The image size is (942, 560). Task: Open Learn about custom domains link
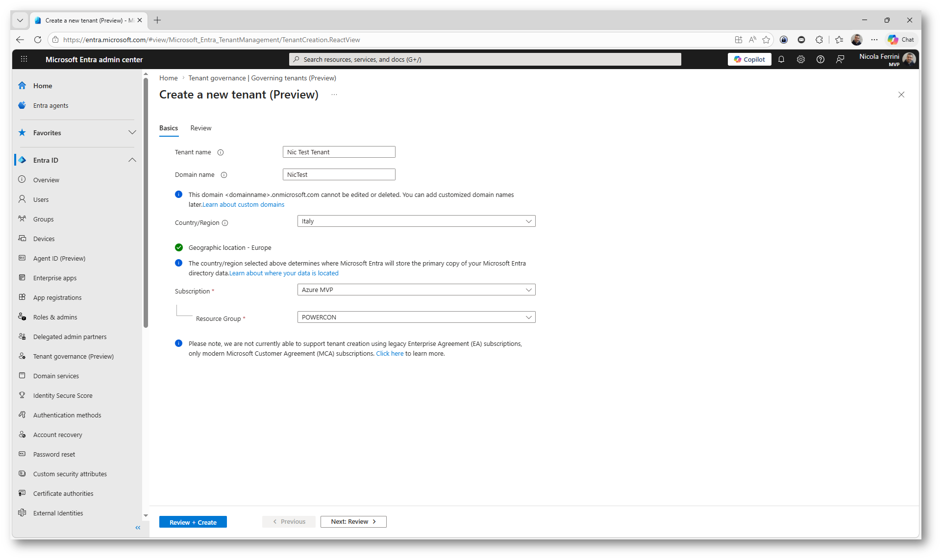(244, 205)
